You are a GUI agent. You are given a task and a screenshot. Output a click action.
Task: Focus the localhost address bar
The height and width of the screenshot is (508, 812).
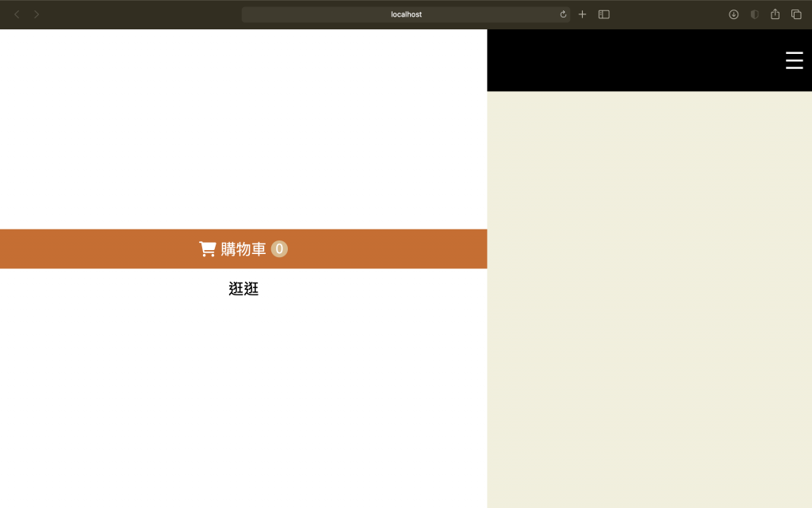(405, 14)
